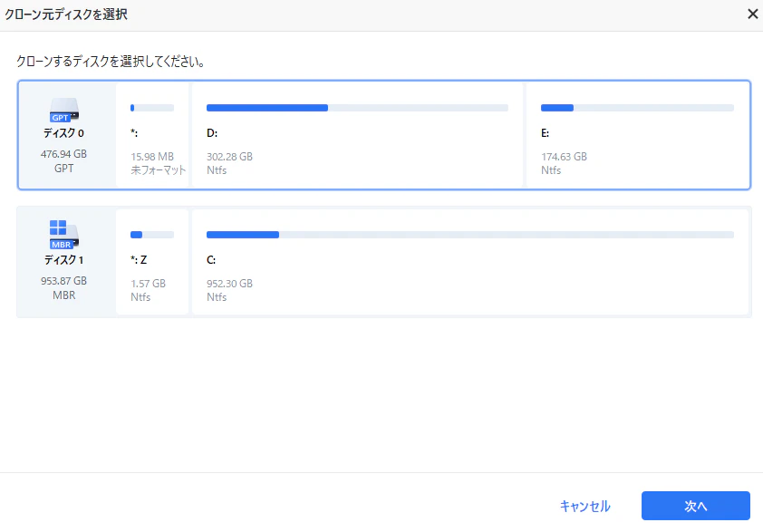
Task: Select the D: partition usage bar
Action: point(357,108)
